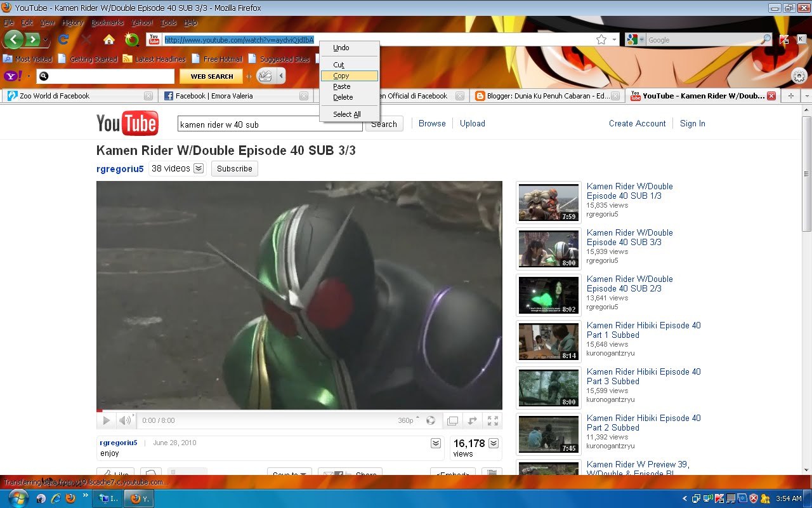Open the Browse link
Viewport: 812px width, 508px height.
pos(432,123)
